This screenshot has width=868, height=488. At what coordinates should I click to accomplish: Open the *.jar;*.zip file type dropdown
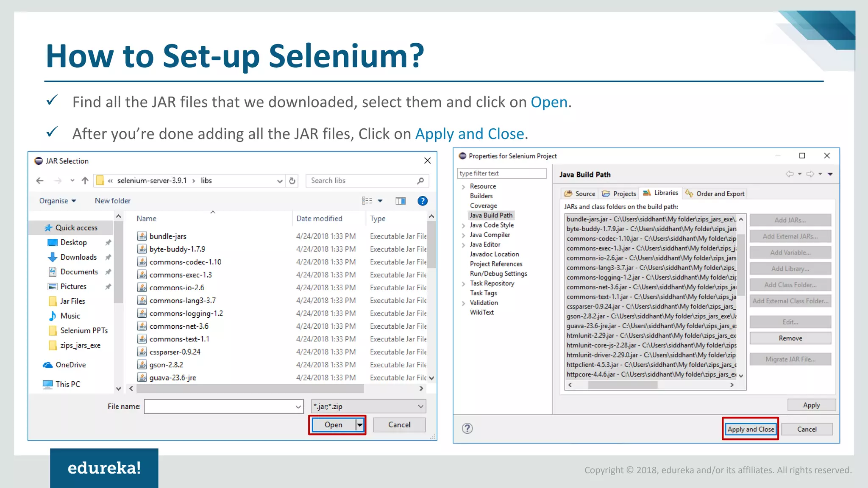point(368,407)
